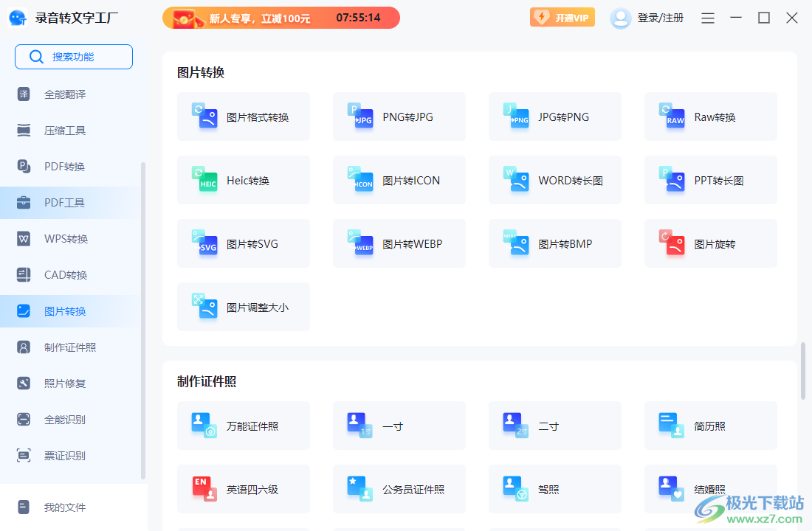Viewport: 812px width, 531px height.
Task: Minimize the application window
Action: 736,18
